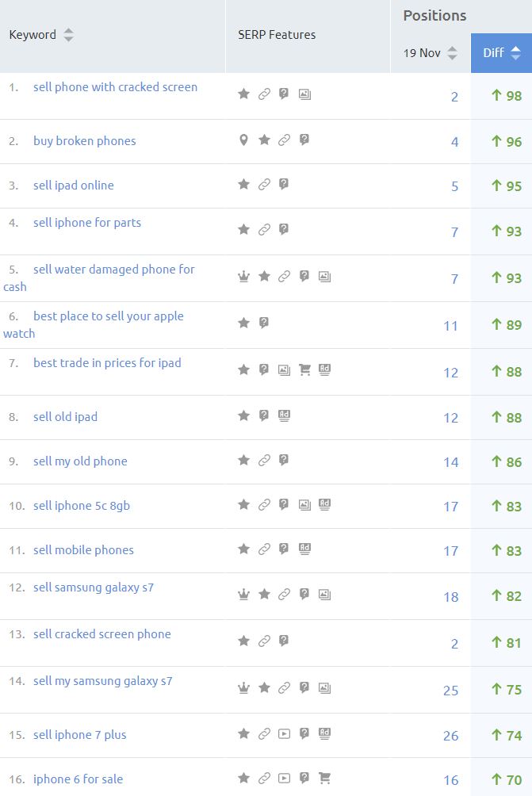Click the video icon for sell iphone 7 plus
532x796 pixels.
coord(284,734)
